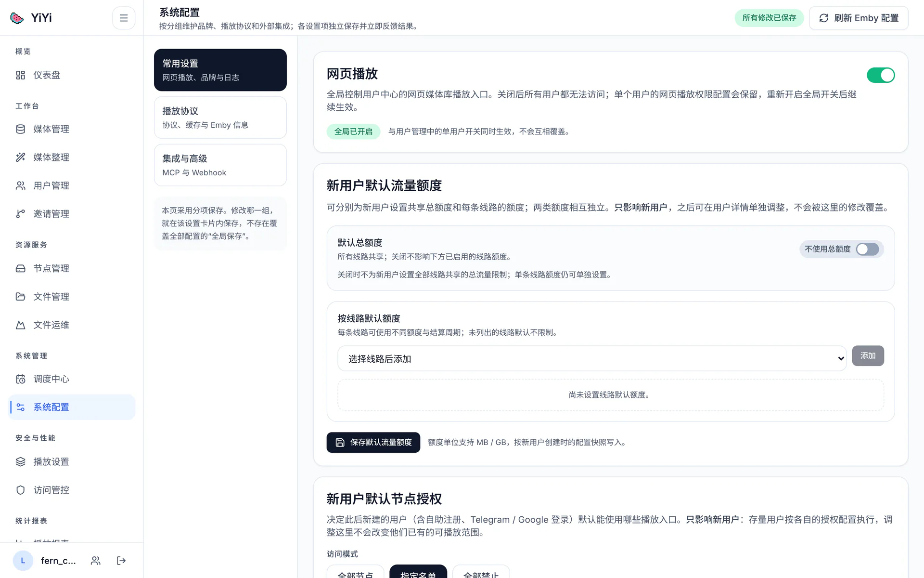Open 访问管控 shield icon in sidebar
Viewport: 924px width, 578px height.
click(x=20, y=490)
